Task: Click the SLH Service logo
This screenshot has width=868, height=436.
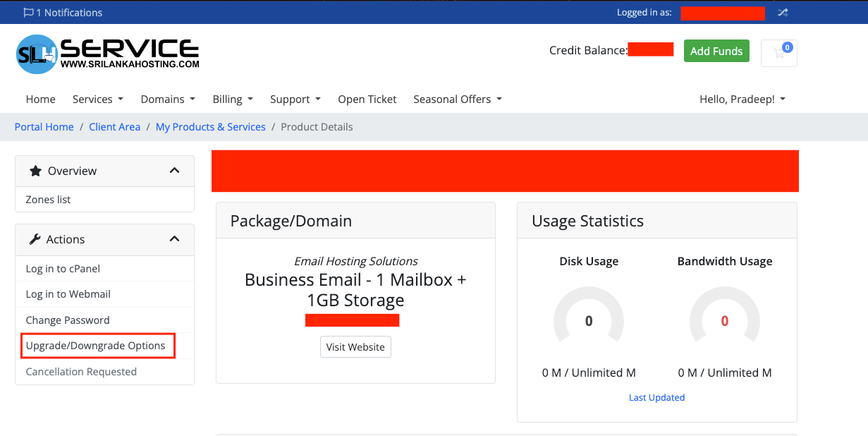Action: click(x=108, y=54)
